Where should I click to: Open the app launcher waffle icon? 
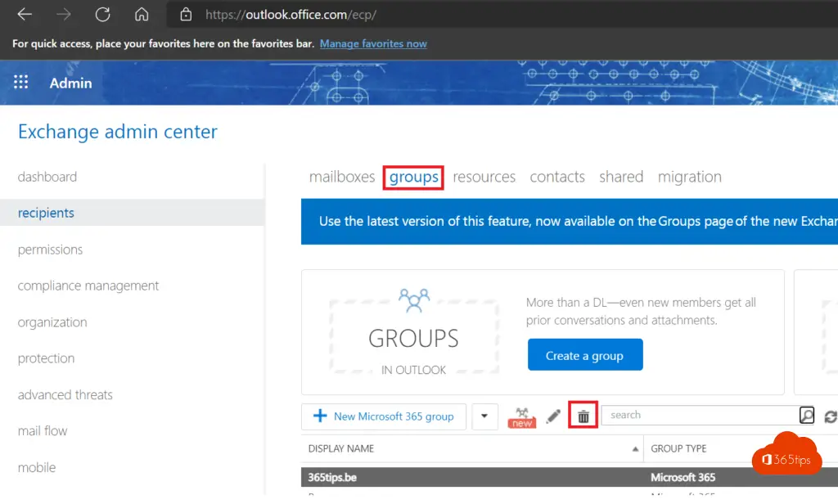click(21, 82)
